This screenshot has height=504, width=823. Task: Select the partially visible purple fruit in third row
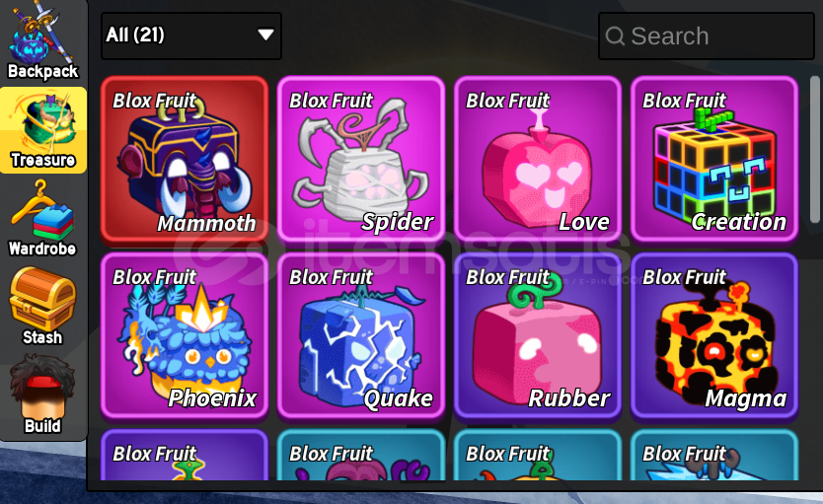[x=185, y=455]
